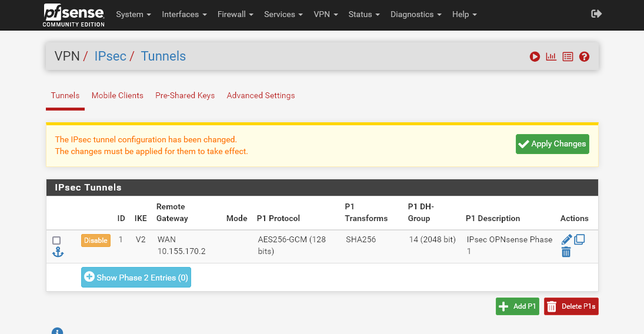The width and height of the screenshot is (644, 334).
Task: Click the green Apply Changes button
Action: (x=552, y=144)
